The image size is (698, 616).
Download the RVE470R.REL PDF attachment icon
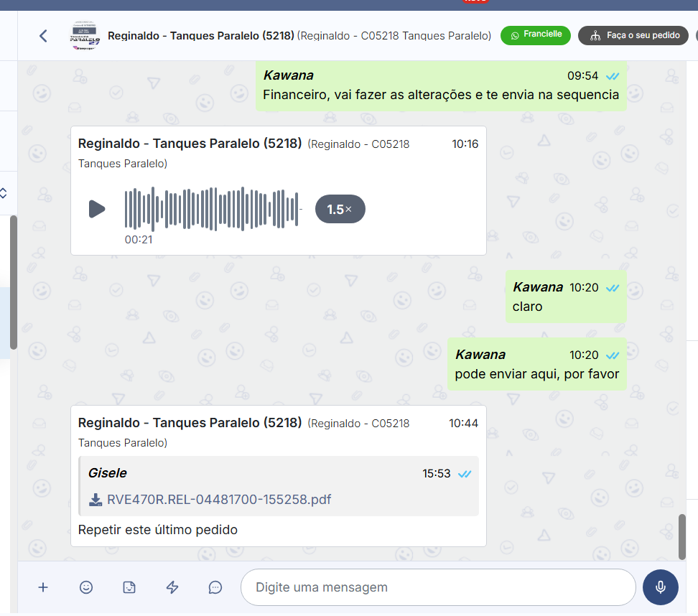[96, 500]
